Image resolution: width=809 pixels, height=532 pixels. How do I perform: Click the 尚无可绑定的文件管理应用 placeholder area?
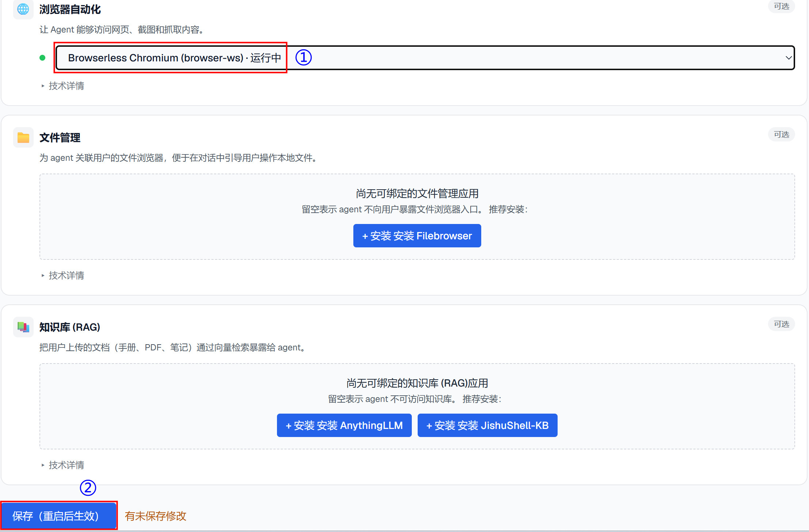[x=417, y=217]
